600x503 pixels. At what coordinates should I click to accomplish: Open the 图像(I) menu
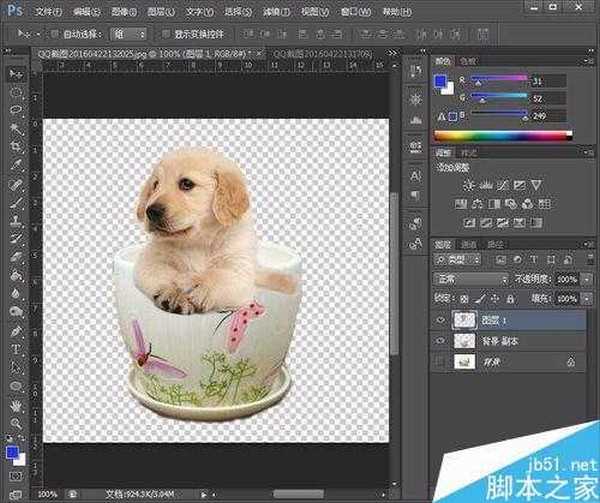tap(123, 10)
